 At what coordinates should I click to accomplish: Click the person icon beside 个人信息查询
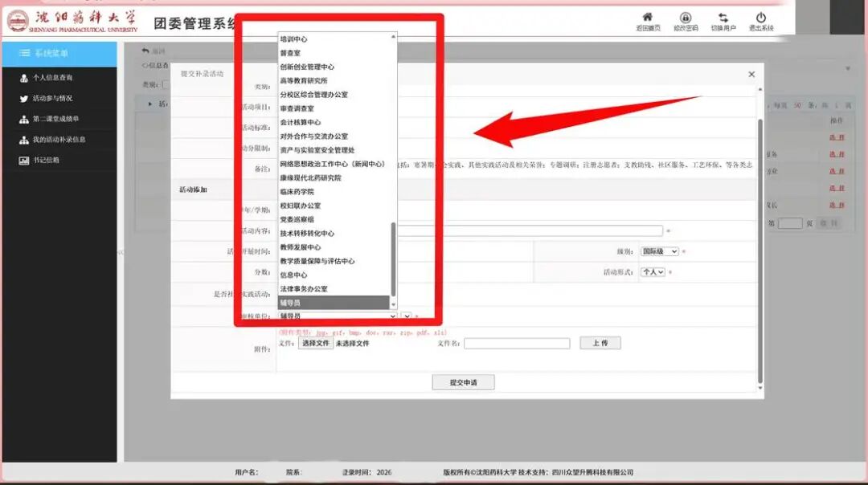pyautogui.click(x=24, y=78)
